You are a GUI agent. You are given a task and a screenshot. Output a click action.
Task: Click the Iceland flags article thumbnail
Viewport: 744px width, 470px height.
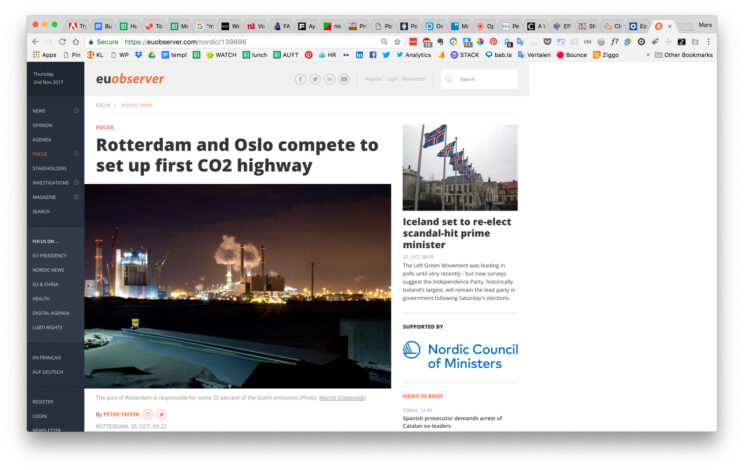point(460,167)
